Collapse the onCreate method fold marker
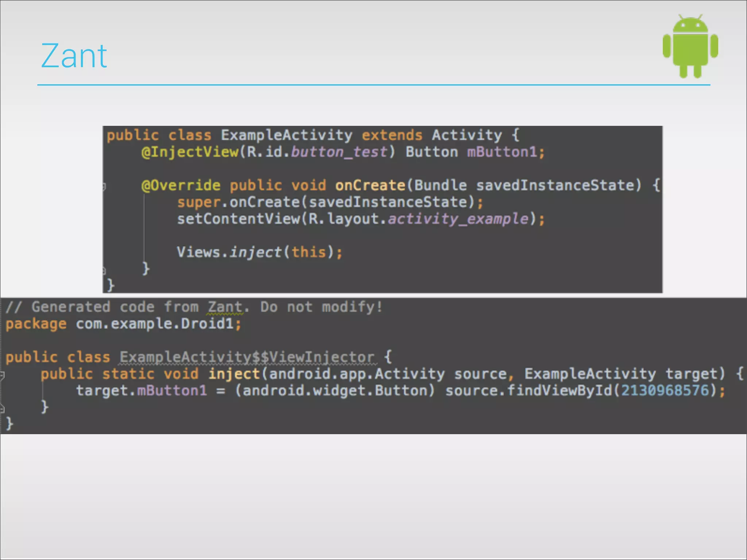Image resolution: width=747 pixels, height=560 pixels. [104, 187]
